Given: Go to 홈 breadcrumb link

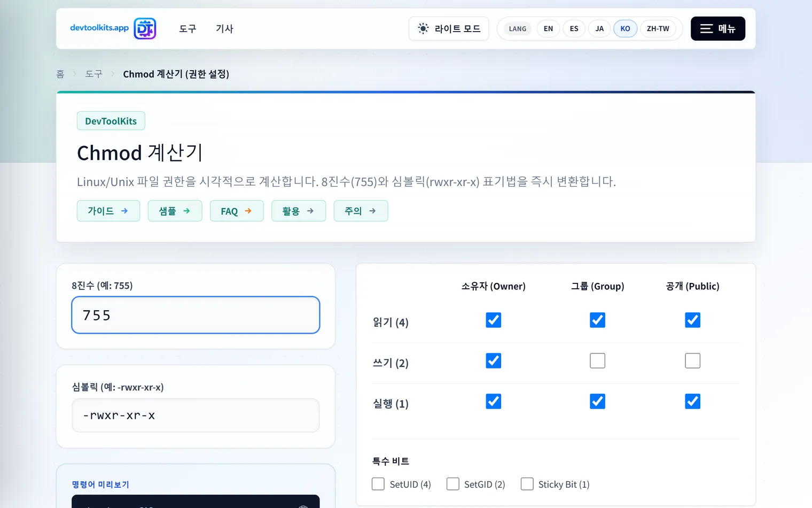Looking at the screenshot, I should tap(60, 74).
